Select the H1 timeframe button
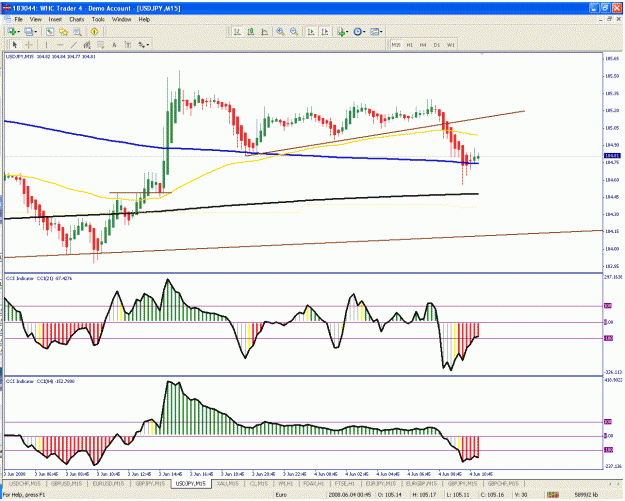 [x=409, y=45]
